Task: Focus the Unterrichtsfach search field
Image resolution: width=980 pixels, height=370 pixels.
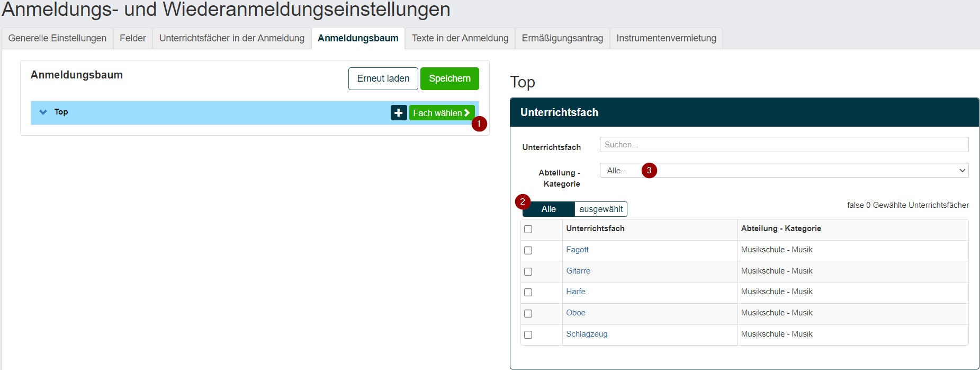Action: tap(784, 145)
